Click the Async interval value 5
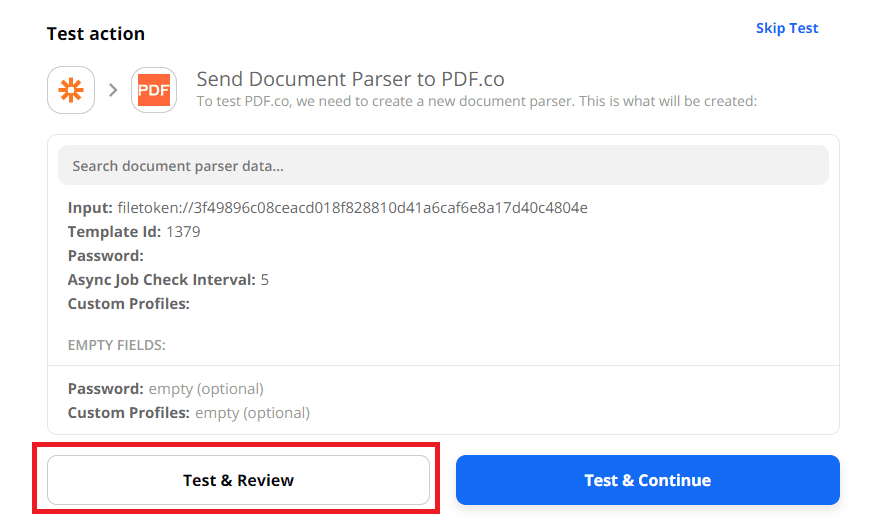This screenshot has width=887, height=521. [265, 280]
